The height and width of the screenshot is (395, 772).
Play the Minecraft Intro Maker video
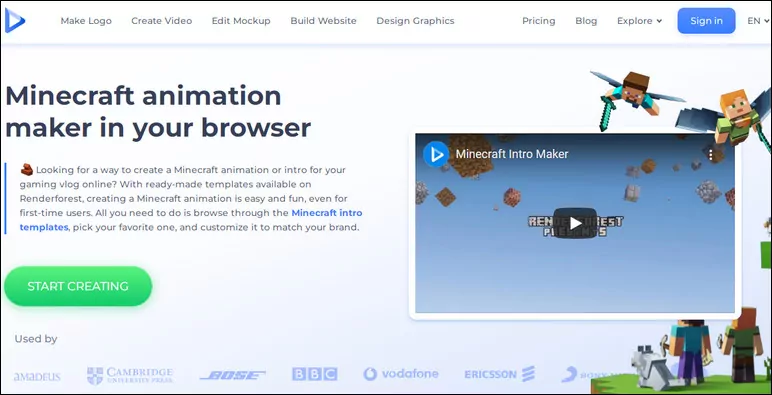pyautogui.click(x=575, y=223)
